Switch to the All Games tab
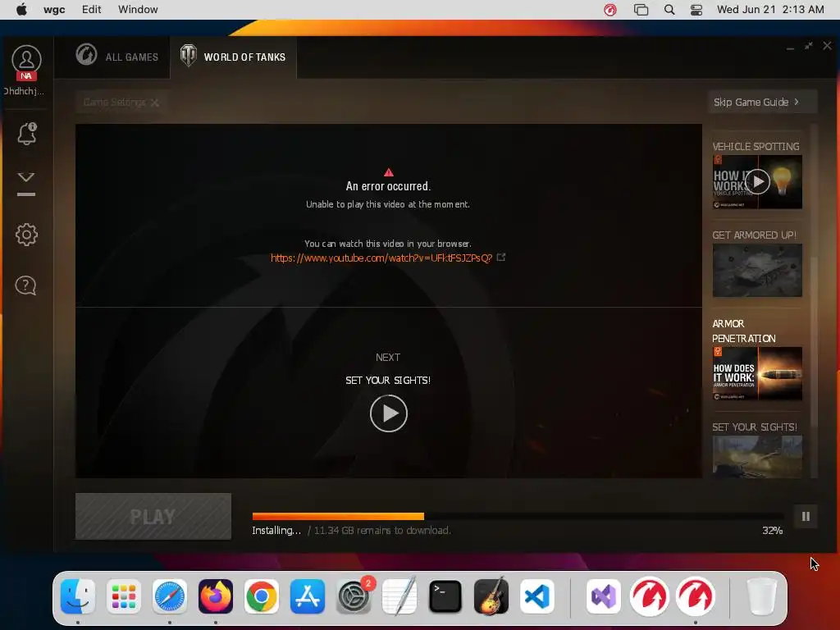The height and width of the screenshot is (630, 840). (116, 57)
